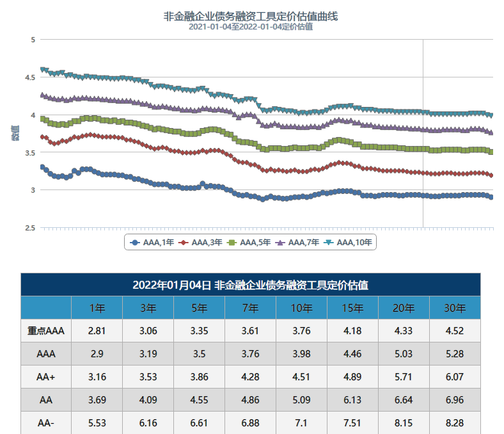The height and width of the screenshot is (434, 504).
Task: Click the AA- row label in table
Action: (x=46, y=422)
